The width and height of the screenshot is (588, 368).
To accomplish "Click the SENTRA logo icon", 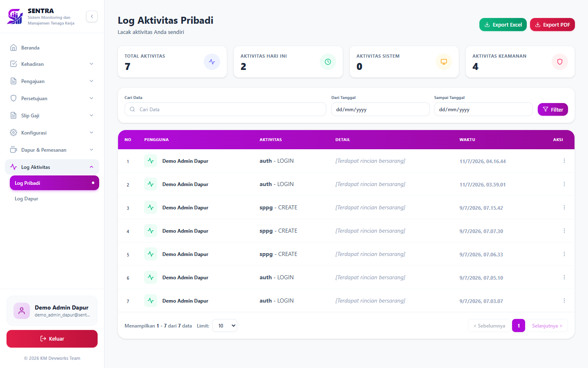I will click(x=15, y=16).
